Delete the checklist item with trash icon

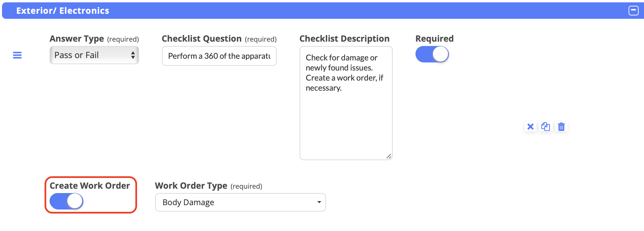[561, 127]
